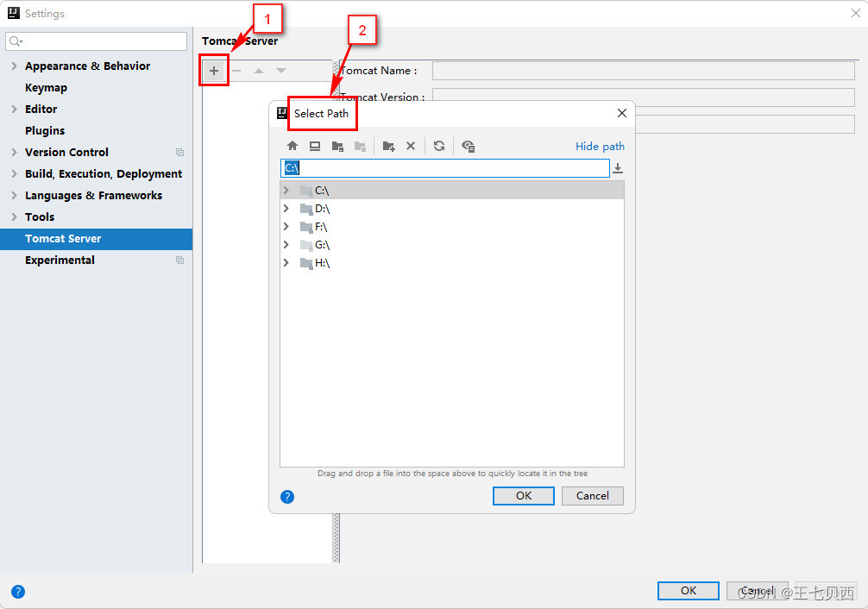Go to home directory in Select Path
The width and height of the screenshot is (868, 609).
pos(292,146)
